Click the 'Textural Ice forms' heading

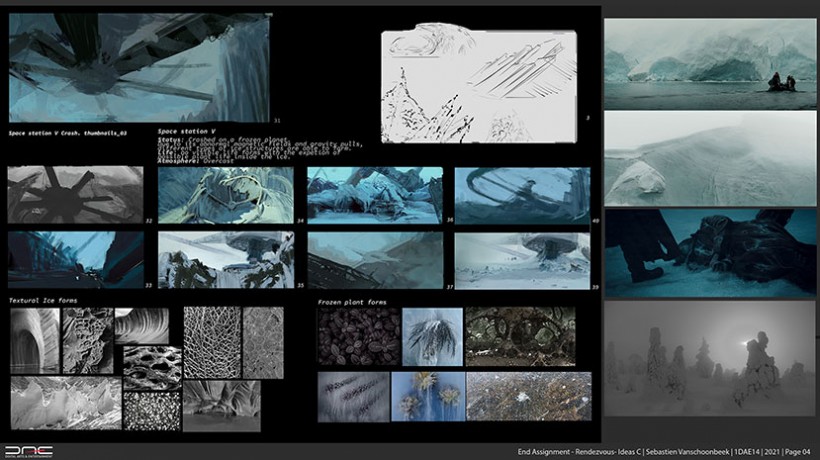pyautogui.click(x=43, y=301)
